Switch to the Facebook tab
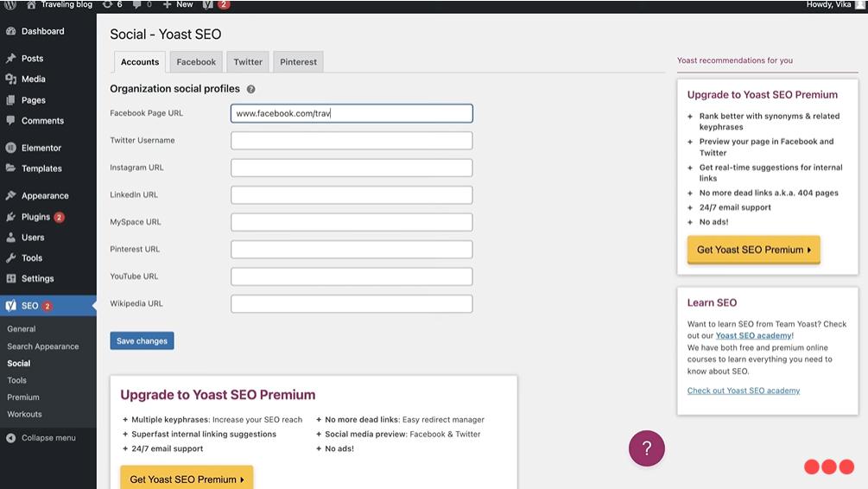This screenshot has height=489, width=868. [196, 62]
